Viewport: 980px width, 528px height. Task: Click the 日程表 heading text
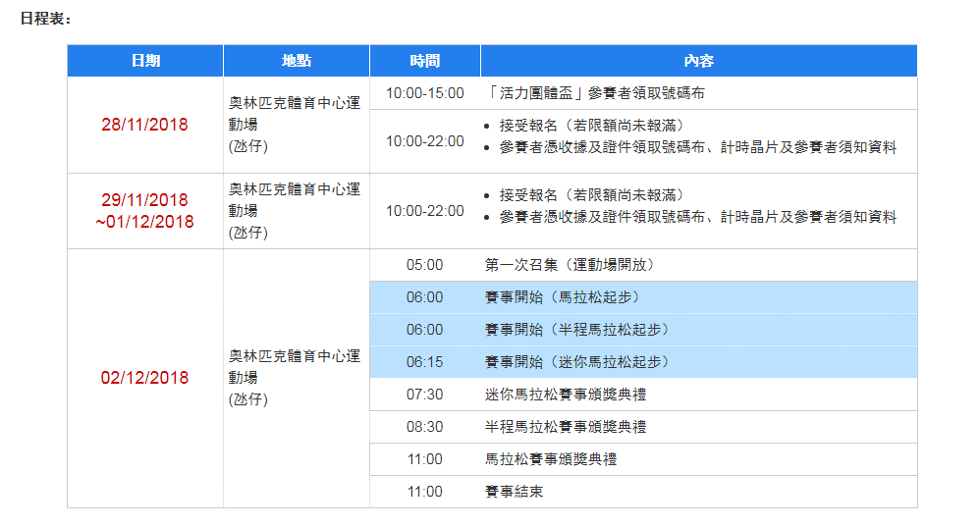pyautogui.click(x=45, y=19)
